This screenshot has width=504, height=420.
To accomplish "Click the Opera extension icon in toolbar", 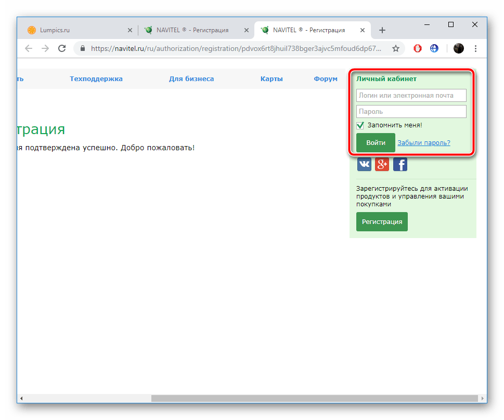I will pyautogui.click(x=418, y=48).
